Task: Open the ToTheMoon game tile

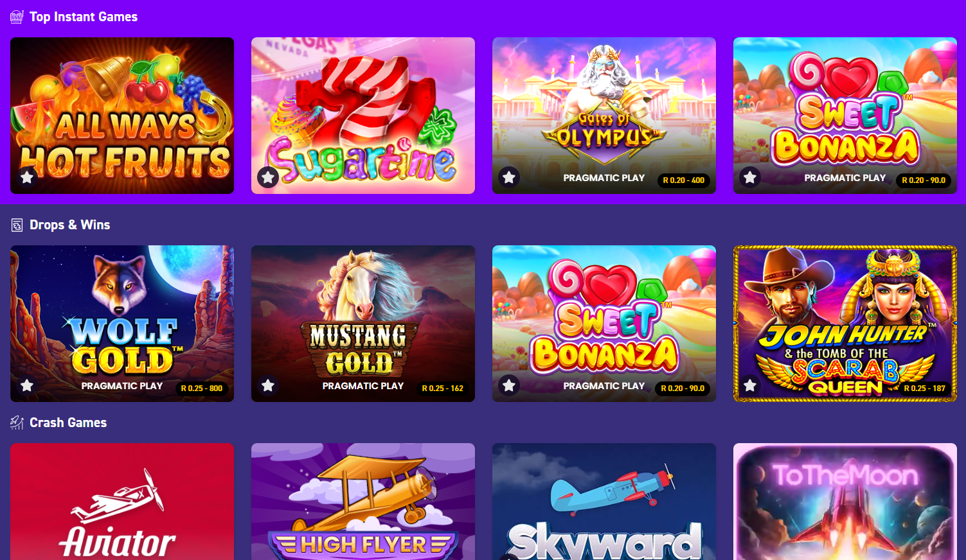Action: (845, 502)
